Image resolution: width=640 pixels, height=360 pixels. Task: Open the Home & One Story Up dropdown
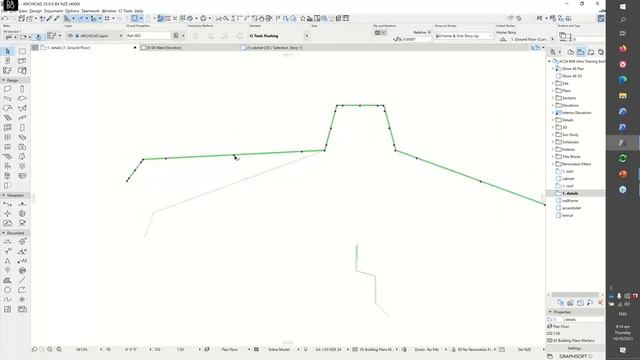(464, 36)
